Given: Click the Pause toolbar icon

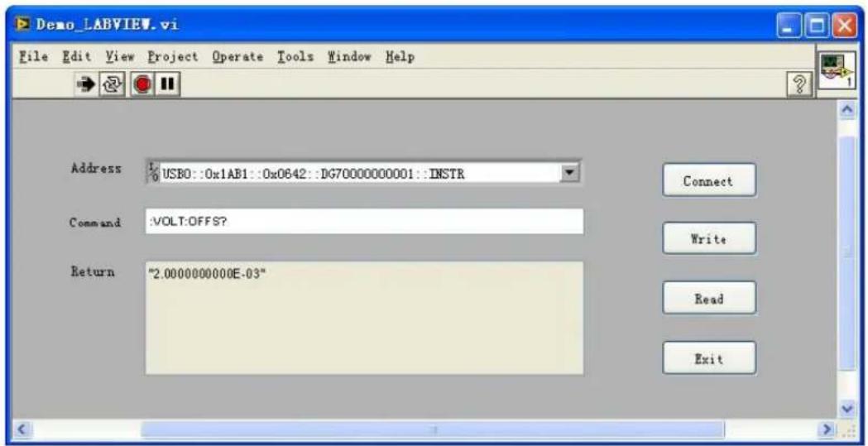Looking at the screenshot, I should click(x=166, y=85).
